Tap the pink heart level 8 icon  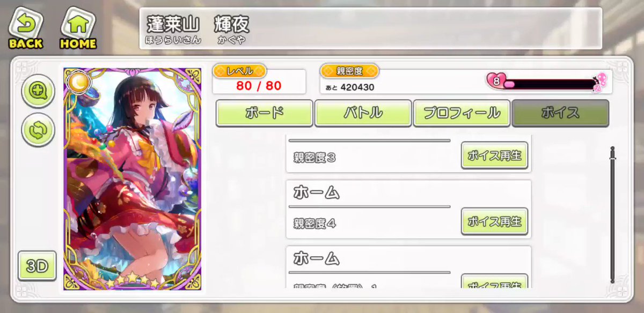(x=496, y=81)
